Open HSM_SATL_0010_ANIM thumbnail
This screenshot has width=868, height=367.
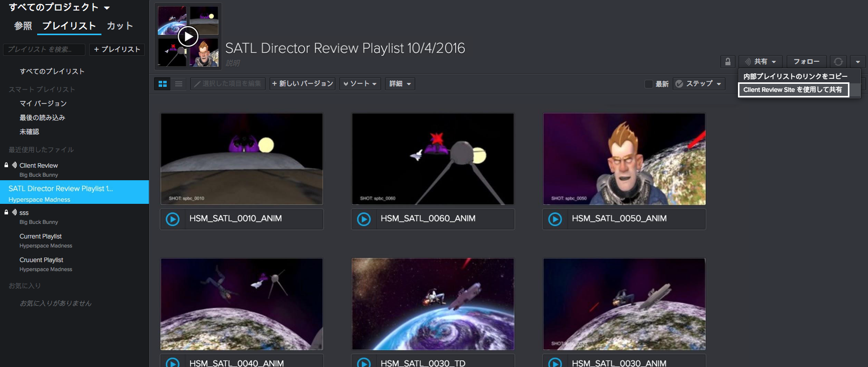241,159
